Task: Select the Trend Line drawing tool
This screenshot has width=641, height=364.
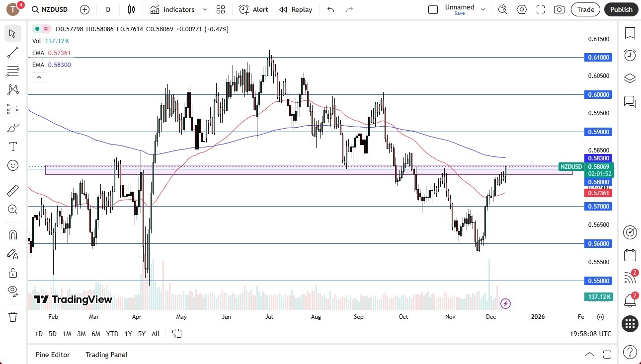Action: click(x=13, y=52)
